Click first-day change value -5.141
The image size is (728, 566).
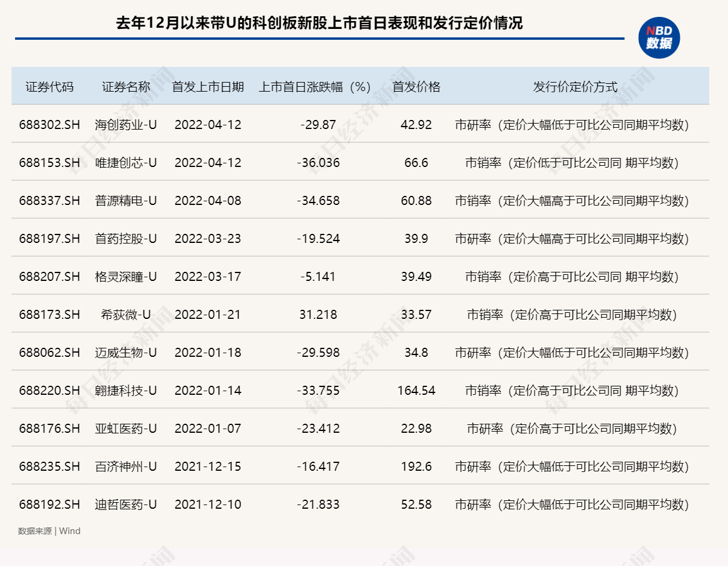[x=318, y=277]
